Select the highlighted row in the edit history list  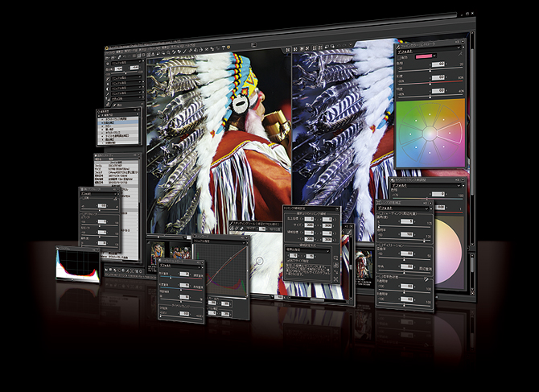click(118, 122)
